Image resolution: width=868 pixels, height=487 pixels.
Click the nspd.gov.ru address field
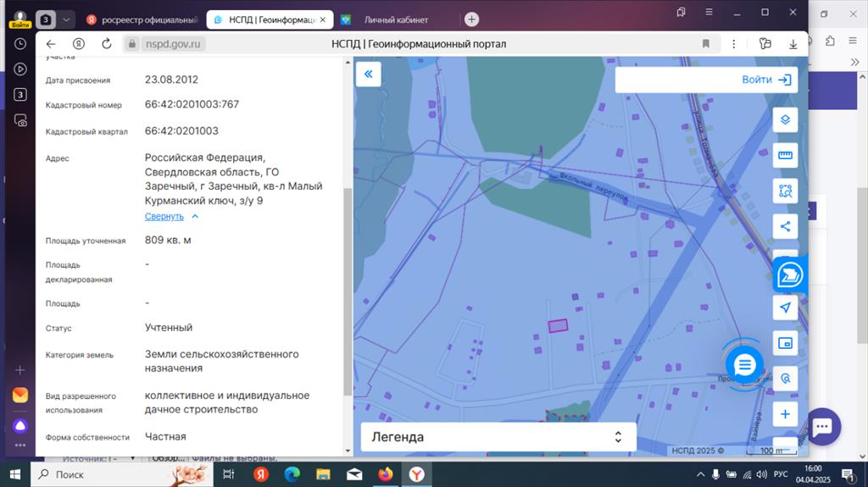[173, 44]
